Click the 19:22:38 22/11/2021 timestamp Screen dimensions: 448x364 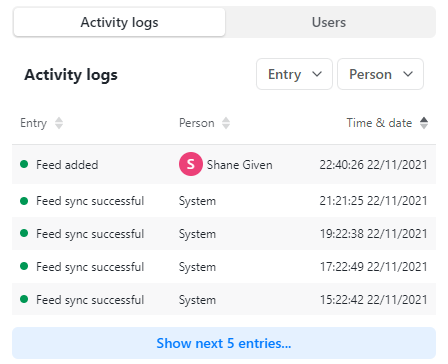[373, 234]
